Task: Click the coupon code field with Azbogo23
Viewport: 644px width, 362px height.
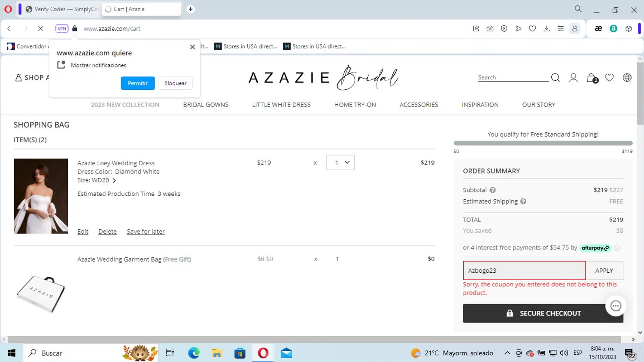Action: (x=524, y=271)
